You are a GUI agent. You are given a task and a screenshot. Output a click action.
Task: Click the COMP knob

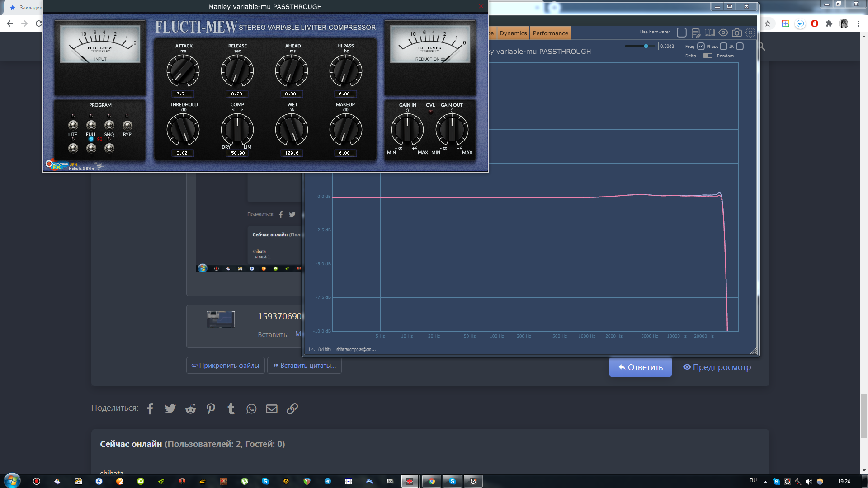(x=237, y=130)
